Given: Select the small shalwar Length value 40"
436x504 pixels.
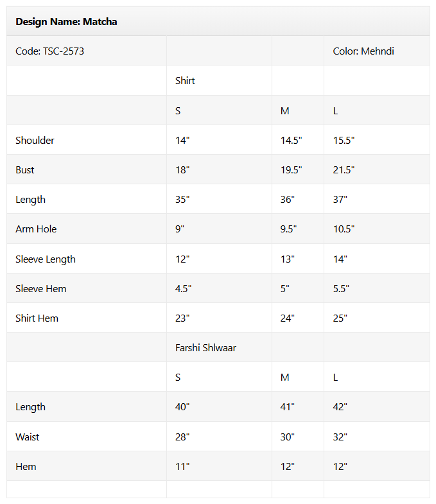Looking at the screenshot, I should tap(182, 407).
